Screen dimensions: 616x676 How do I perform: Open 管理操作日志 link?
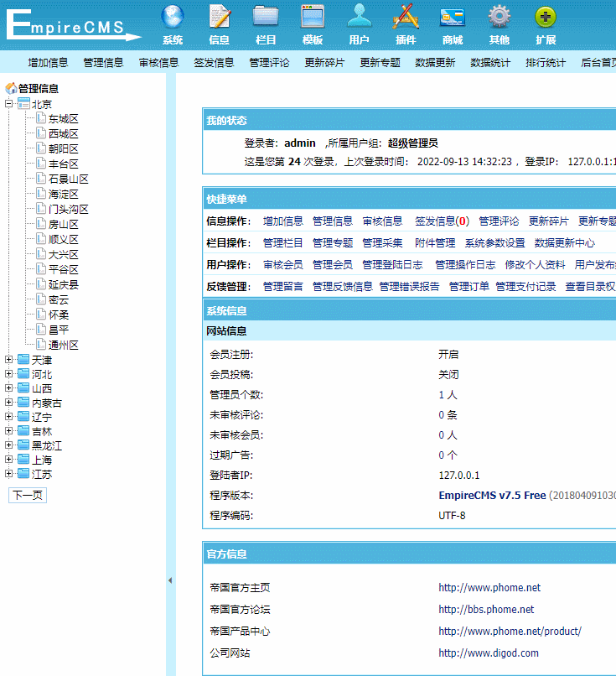pyautogui.click(x=465, y=264)
